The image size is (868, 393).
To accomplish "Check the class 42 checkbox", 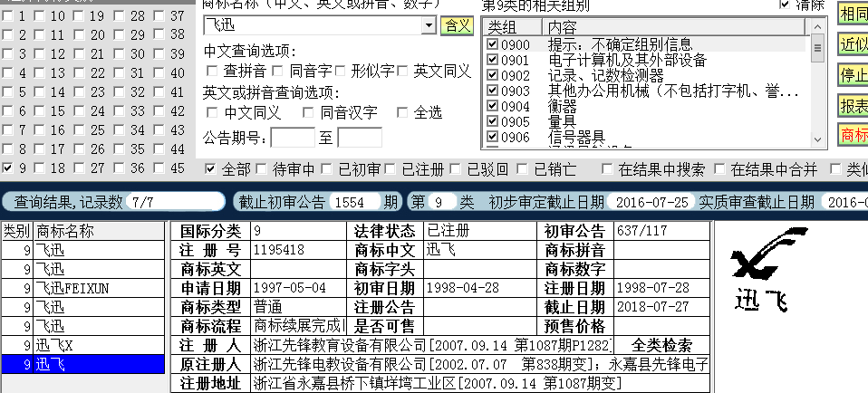I will pyautogui.click(x=159, y=110).
